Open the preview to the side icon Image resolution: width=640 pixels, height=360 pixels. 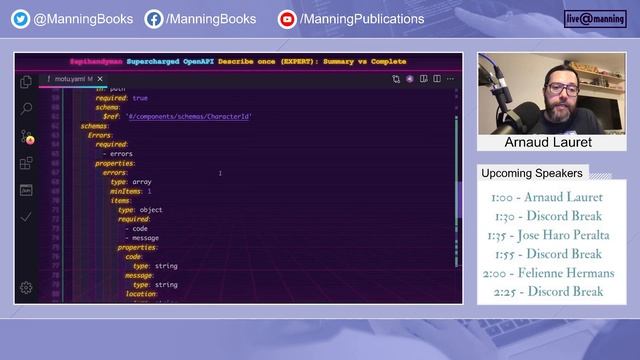point(423,79)
